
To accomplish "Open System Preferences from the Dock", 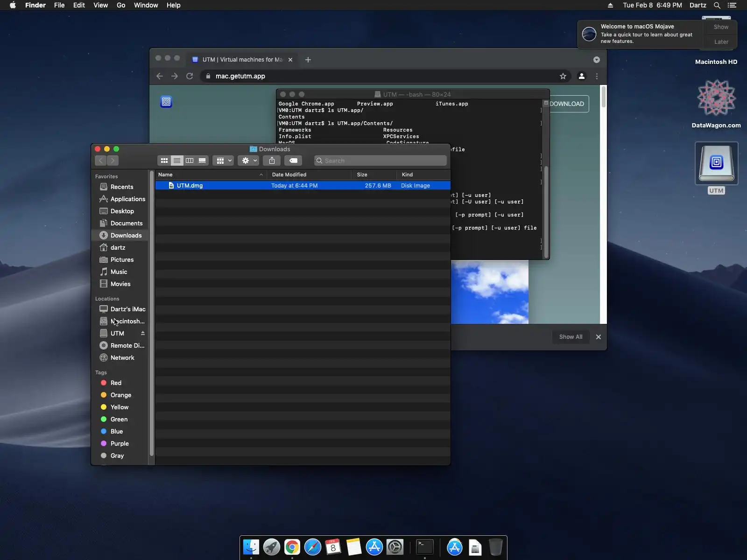I will click(x=395, y=547).
